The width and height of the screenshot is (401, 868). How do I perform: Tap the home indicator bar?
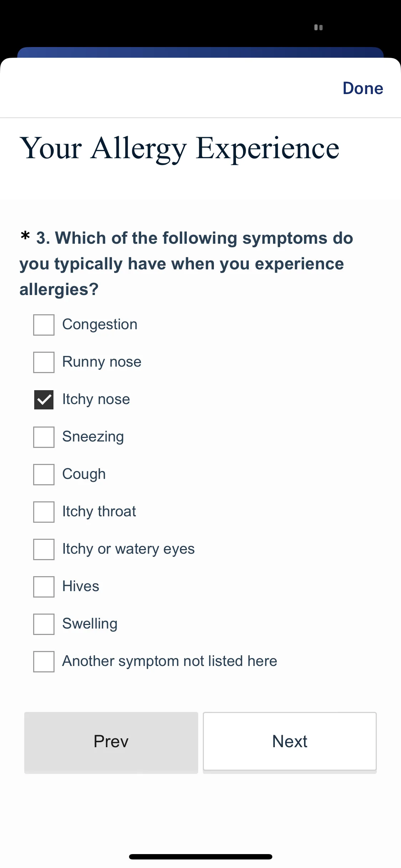click(201, 857)
